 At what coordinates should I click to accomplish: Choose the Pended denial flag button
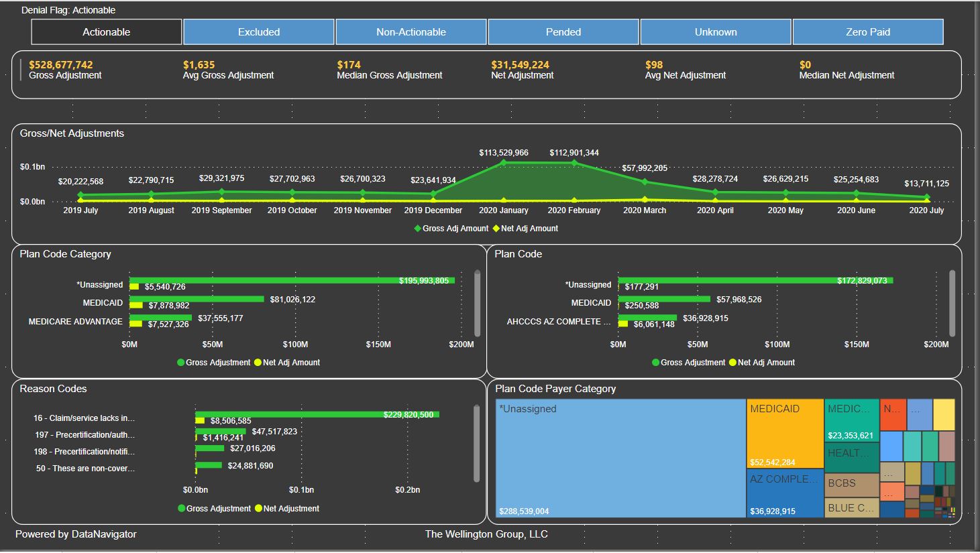pyautogui.click(x=563, y=32)
